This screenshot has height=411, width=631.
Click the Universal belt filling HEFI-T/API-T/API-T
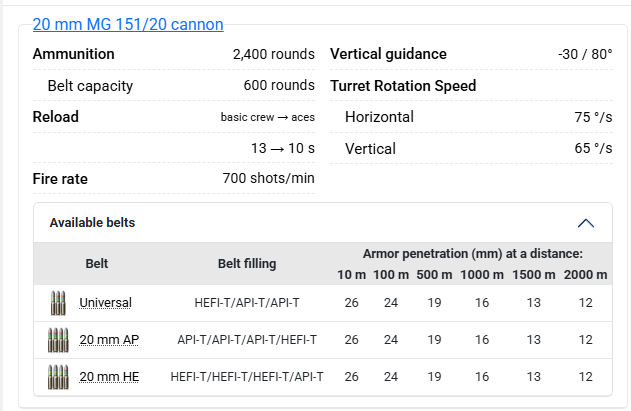[247, 303]
